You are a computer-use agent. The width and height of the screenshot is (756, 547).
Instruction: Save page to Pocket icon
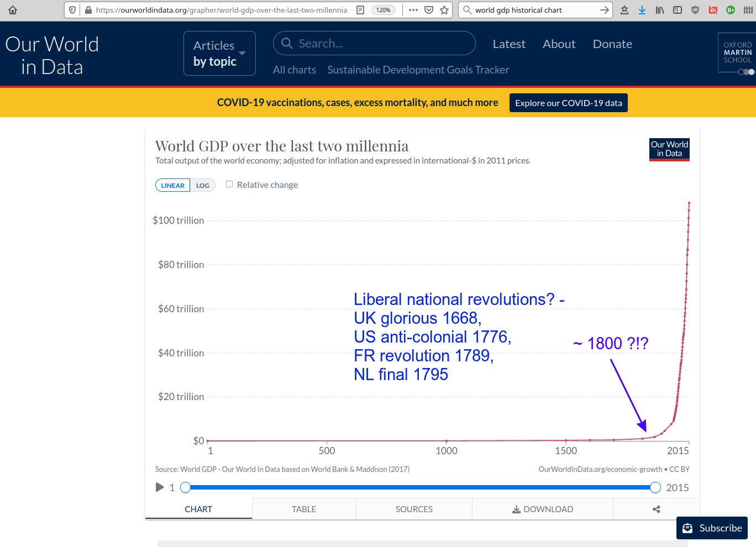click(429, 10)
